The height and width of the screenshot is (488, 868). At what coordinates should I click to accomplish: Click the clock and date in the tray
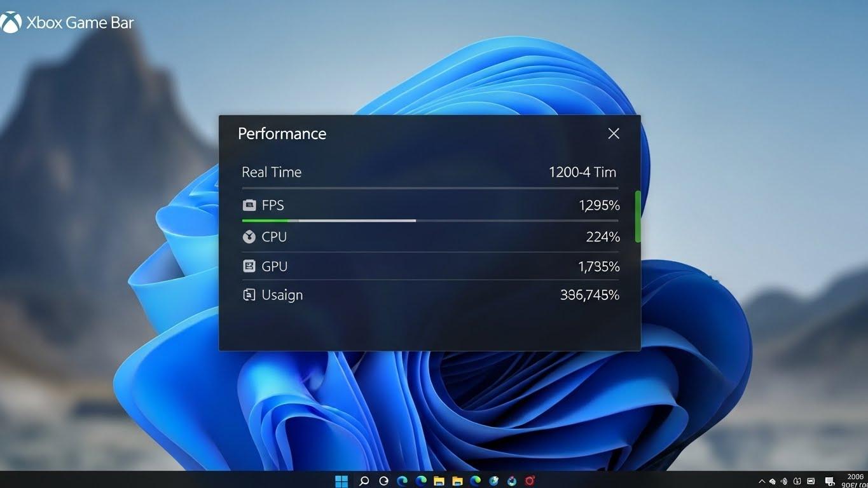(852, 481)
